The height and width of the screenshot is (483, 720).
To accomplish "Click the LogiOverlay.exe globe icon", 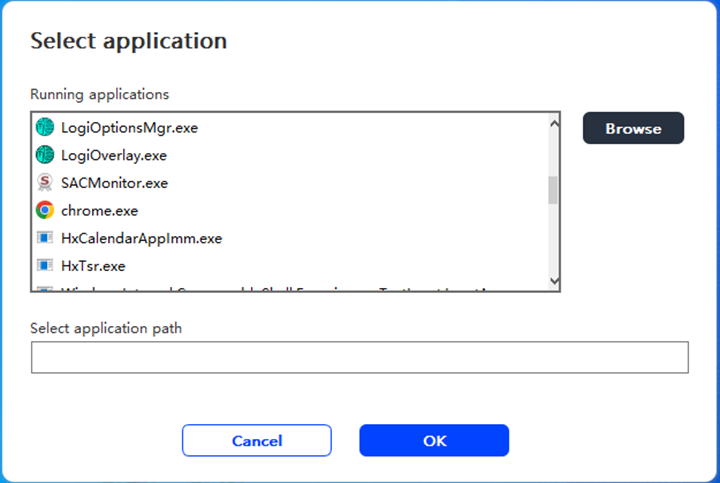I will 44,155.
